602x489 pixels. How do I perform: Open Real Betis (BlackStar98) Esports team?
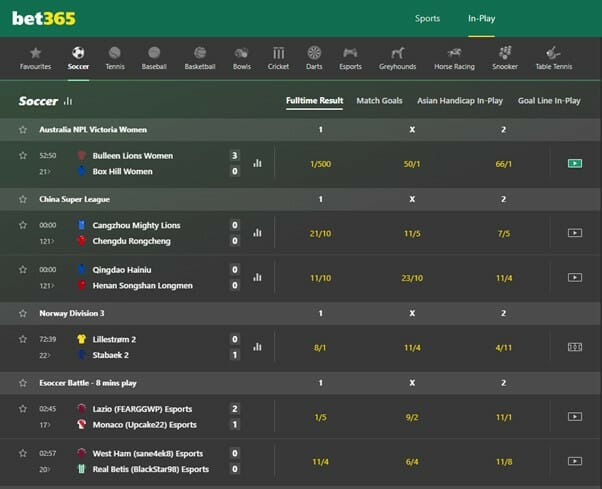150,469
